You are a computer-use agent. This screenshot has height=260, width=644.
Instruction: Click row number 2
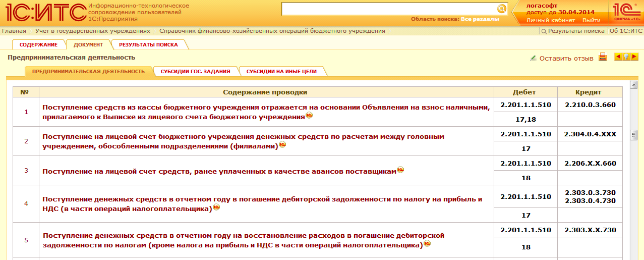[x=26, y=141]
